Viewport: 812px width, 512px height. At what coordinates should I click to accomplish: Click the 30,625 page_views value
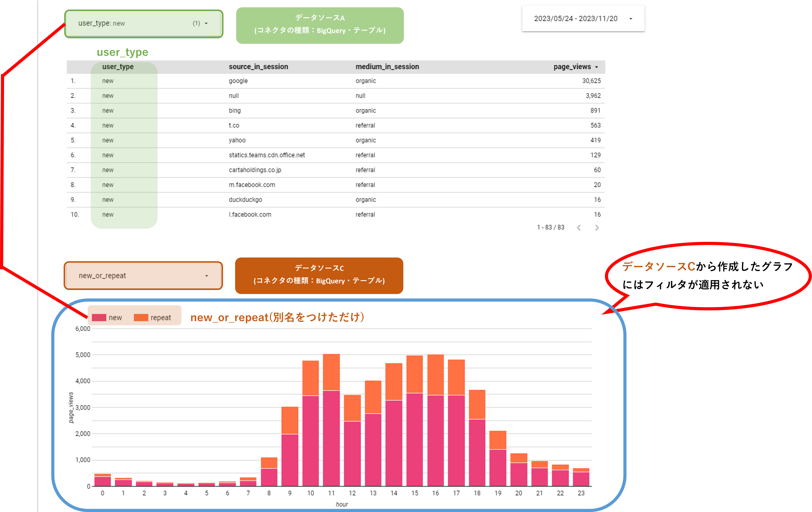point(591,81)
